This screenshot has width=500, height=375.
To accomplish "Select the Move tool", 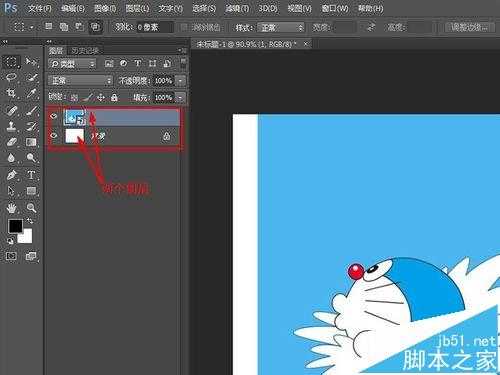I will click(31, 62).
